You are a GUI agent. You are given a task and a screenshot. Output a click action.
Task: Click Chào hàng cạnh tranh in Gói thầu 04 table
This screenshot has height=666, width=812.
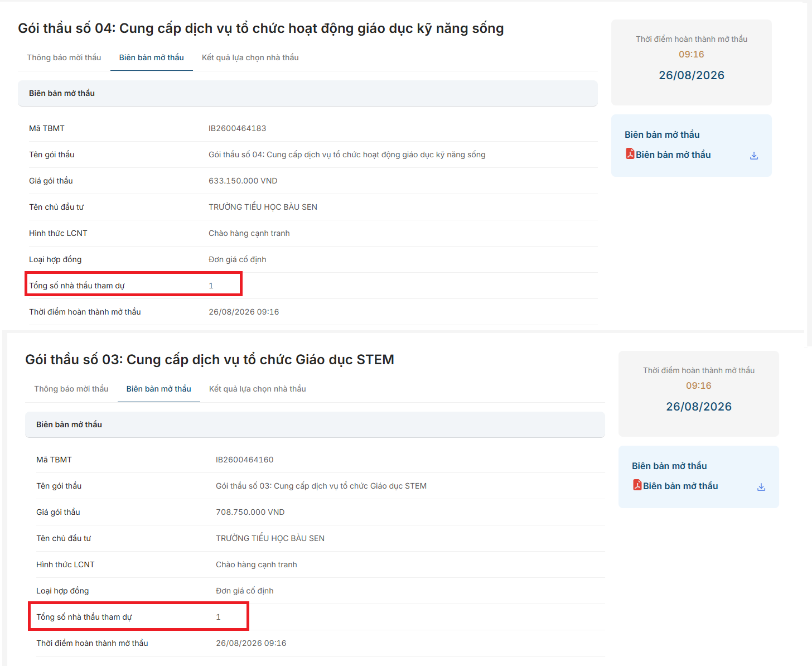point(249,233)
